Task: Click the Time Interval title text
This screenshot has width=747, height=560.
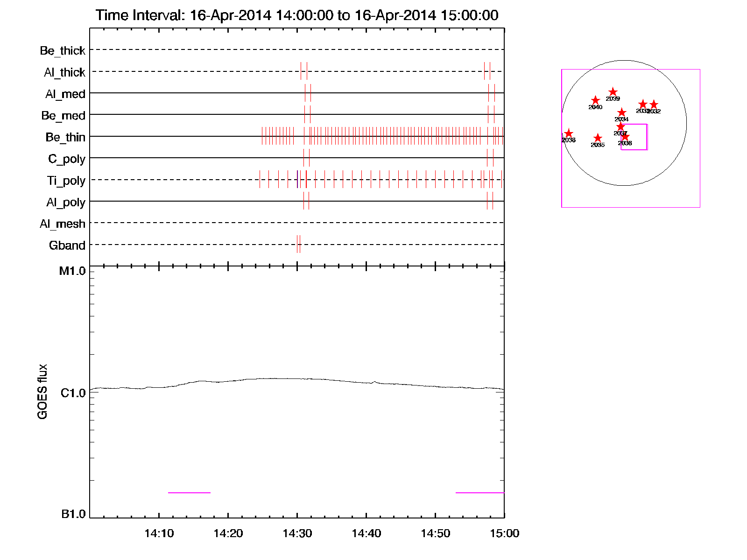Action: point(297,15)
